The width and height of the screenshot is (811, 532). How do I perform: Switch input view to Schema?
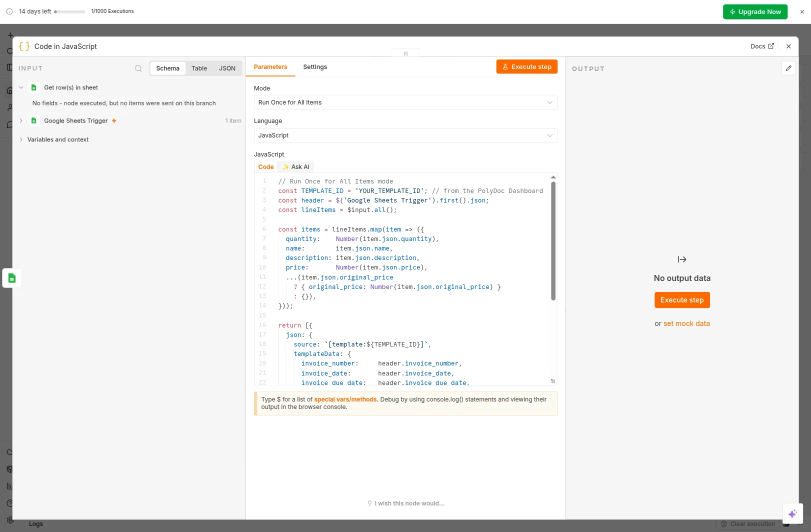167,68
